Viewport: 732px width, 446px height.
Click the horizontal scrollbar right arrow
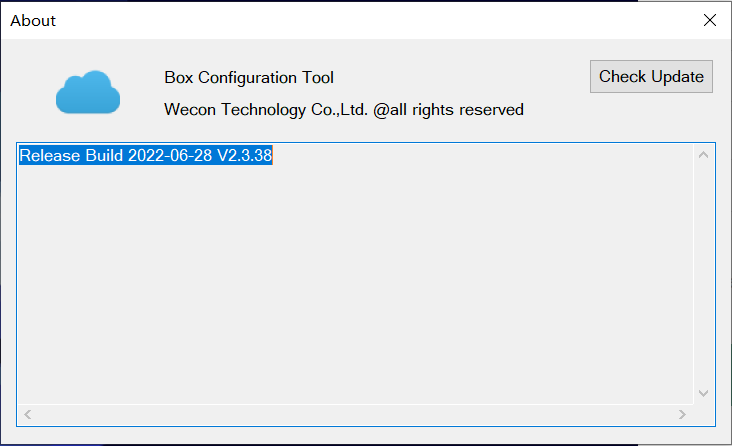(682, 414)
